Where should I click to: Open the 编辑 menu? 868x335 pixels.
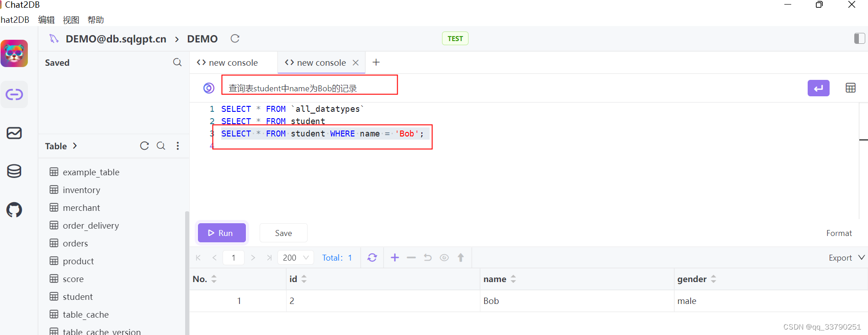[46, 20]
